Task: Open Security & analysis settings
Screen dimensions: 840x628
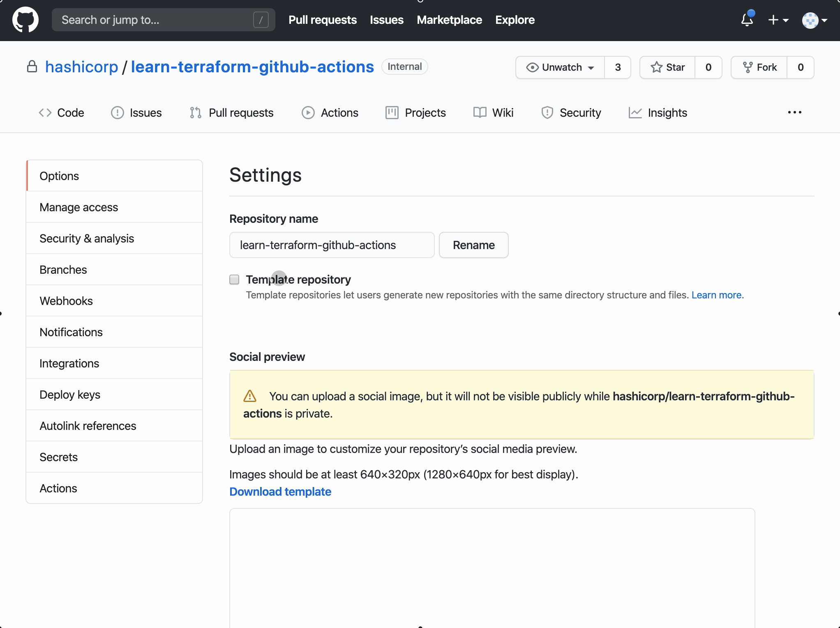Action: [x=114, y=238]
